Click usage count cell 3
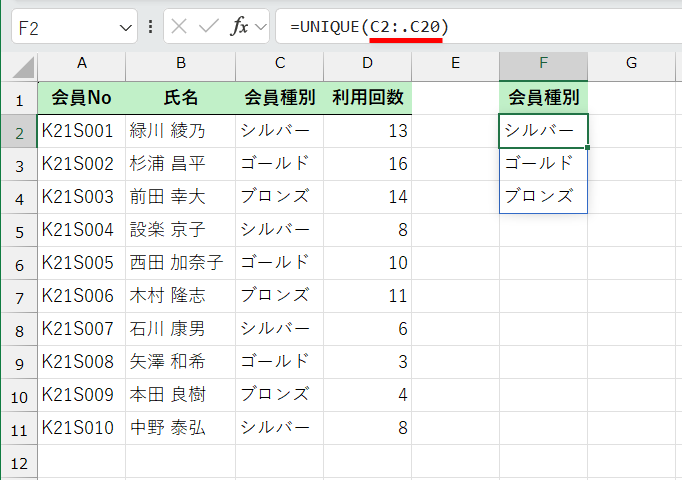The image size is (682, 480). [368, 363]
